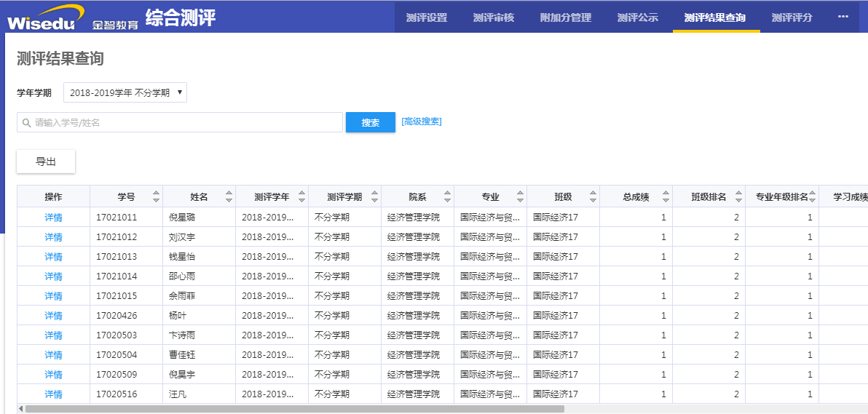
Task: Open 详情 for student 17021011
Action: point(54,218)
